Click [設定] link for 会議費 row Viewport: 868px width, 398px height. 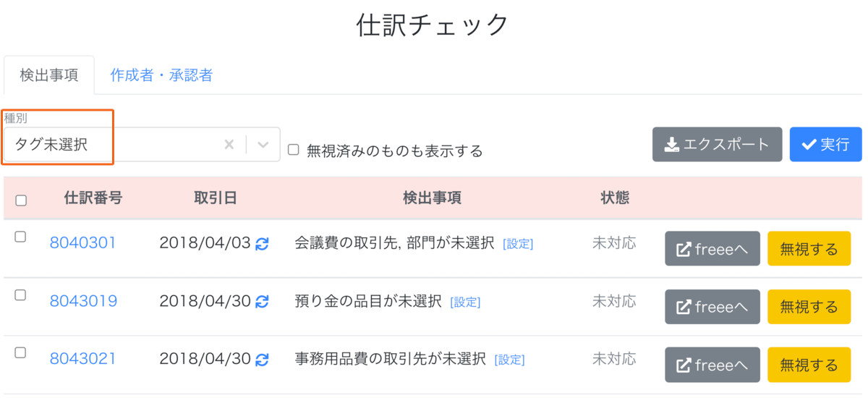click(518, 245)
